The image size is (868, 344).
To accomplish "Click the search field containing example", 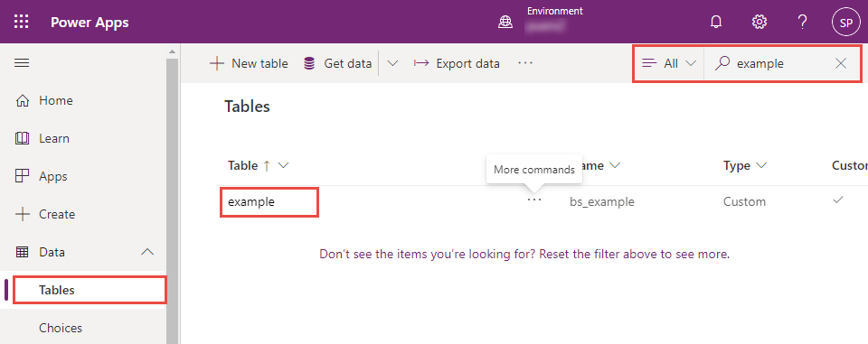I will [x=780, y=63].
